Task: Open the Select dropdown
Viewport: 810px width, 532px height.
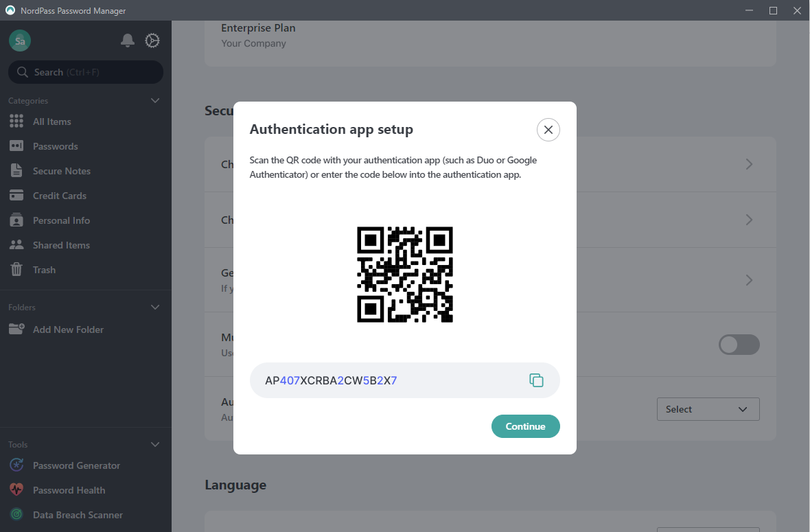Action: click(708, 409)
